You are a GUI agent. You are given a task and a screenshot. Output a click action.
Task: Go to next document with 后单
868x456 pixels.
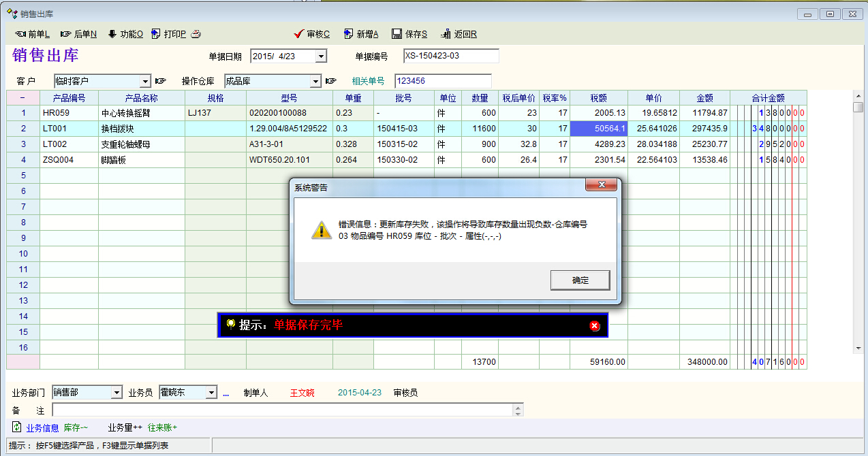tap(78, 34)
